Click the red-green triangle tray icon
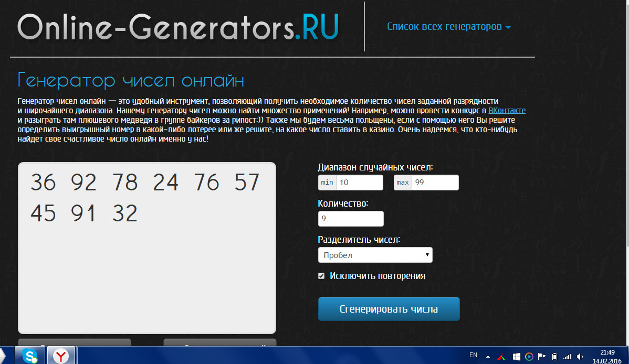The image size is (629, 364). 501,357
